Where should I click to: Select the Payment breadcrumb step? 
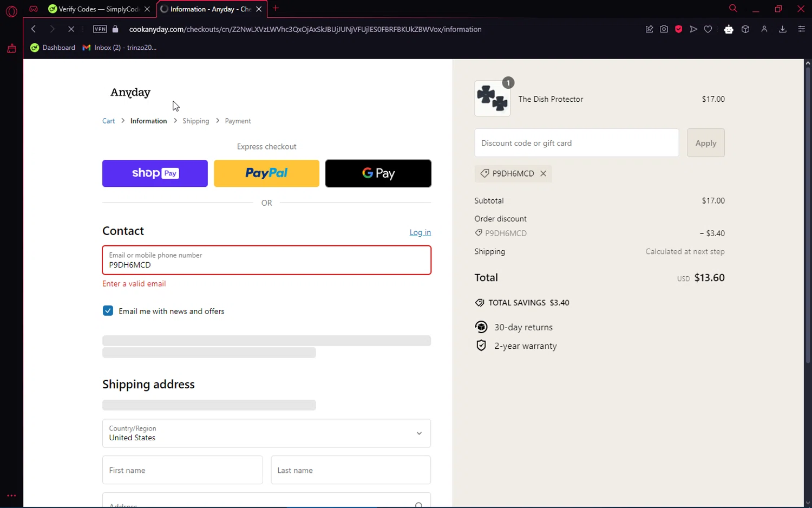(x=238, y=121)
